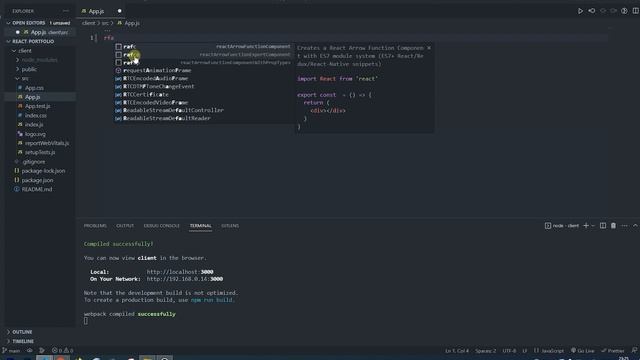Kill the terminal with trash icon

(613, 226)
